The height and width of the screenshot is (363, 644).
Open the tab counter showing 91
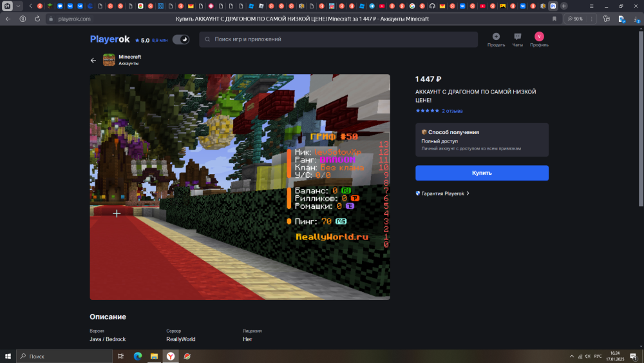7,6
